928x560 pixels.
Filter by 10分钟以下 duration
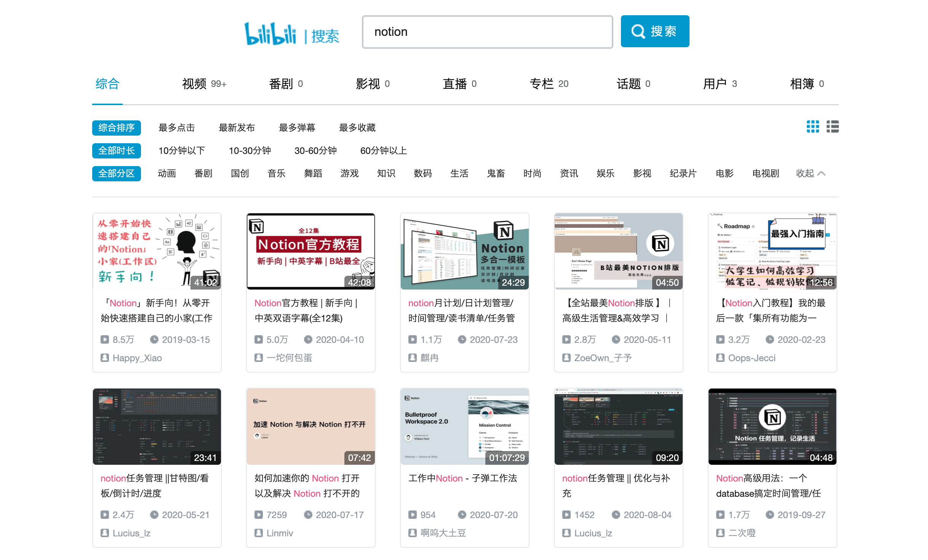[182, 151]
